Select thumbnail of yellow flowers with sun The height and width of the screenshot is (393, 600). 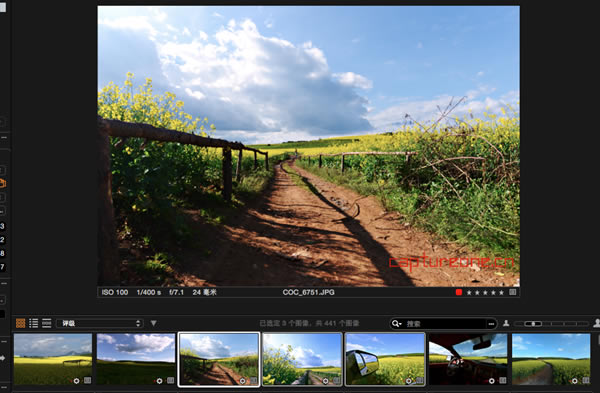[302, 359]
